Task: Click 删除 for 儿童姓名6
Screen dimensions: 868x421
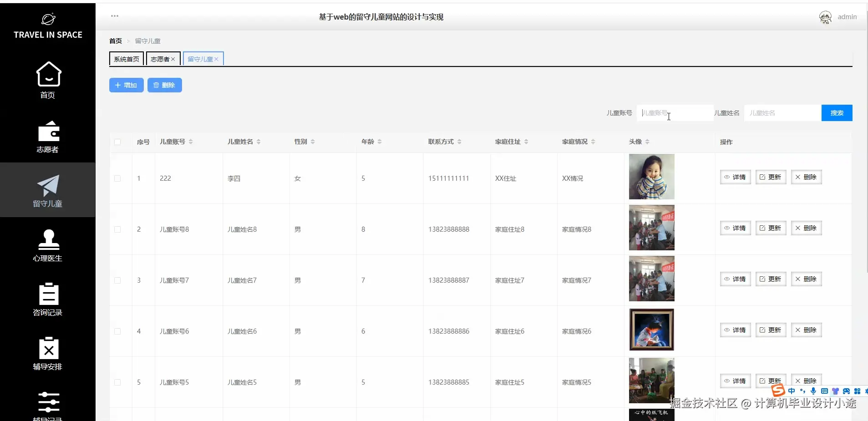Action: coord(806,330)
